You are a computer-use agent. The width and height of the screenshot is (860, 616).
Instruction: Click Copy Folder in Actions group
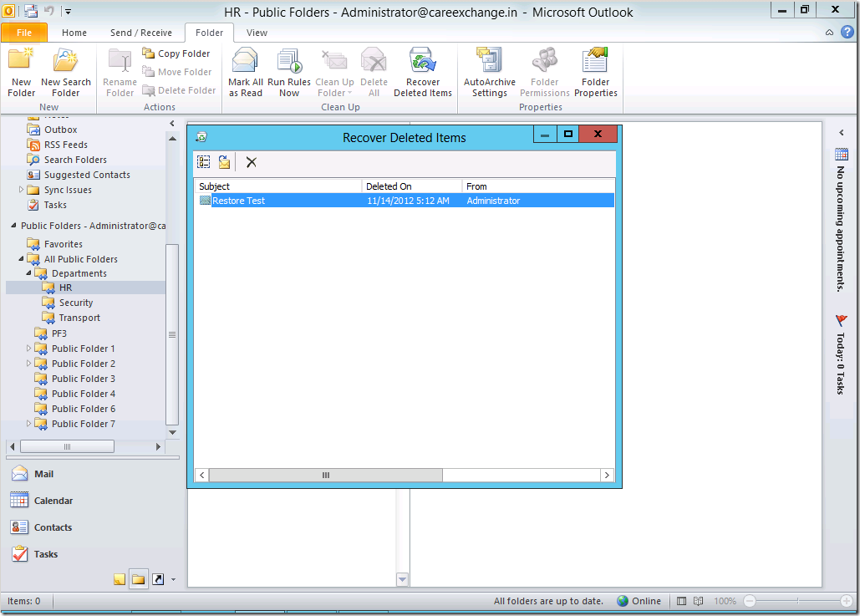pos(176,53)
